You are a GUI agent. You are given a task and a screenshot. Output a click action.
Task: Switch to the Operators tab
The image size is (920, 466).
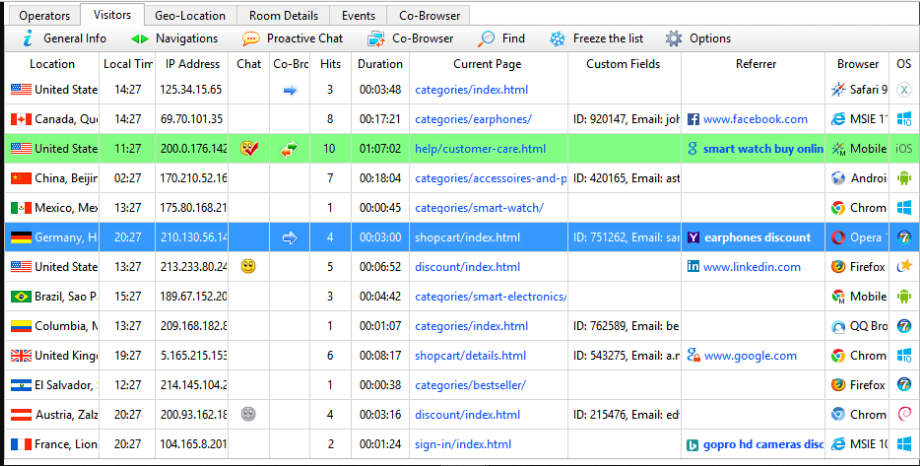[x=45, y=15]
